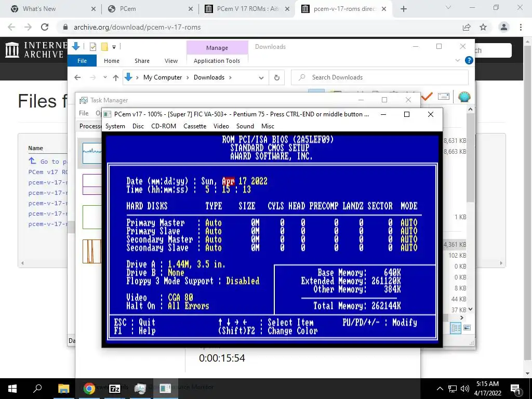
Task: Expand the Explorer ribbon with the chevron
Action: pyautogui.click(x=457, y=60)
